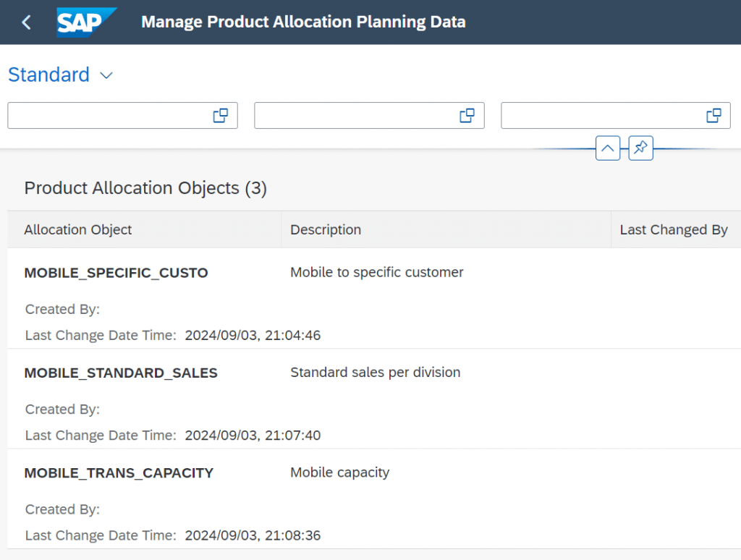Collapse the filter header with the up chevron
741x560 pixels.
click(608, 148)
